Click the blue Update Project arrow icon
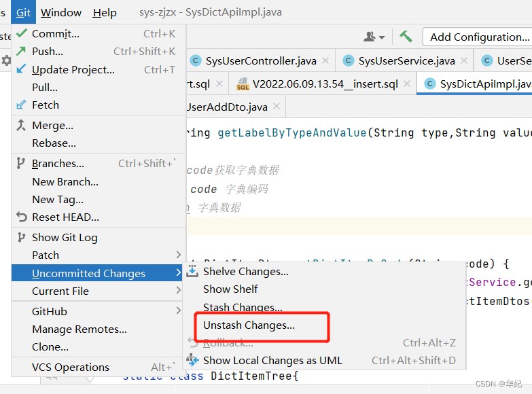The height and width of the screenshot is (394, 532). click(x=21, y=69)
